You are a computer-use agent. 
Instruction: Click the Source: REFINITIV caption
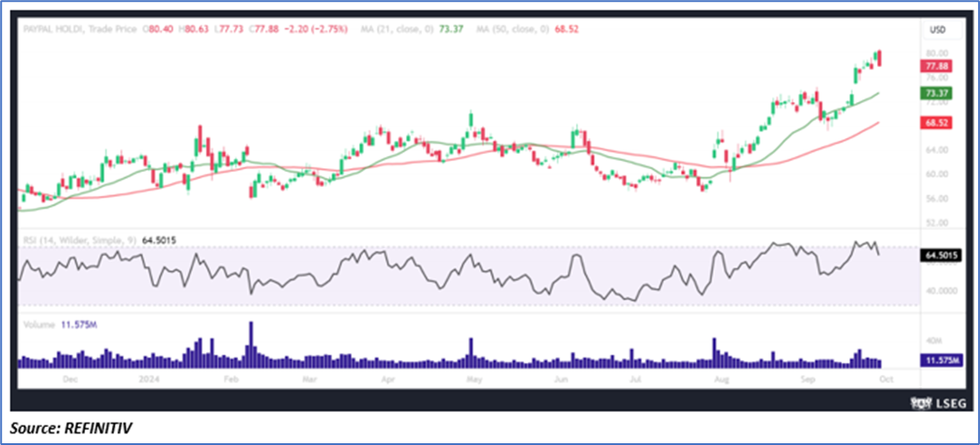pos(72,427)
